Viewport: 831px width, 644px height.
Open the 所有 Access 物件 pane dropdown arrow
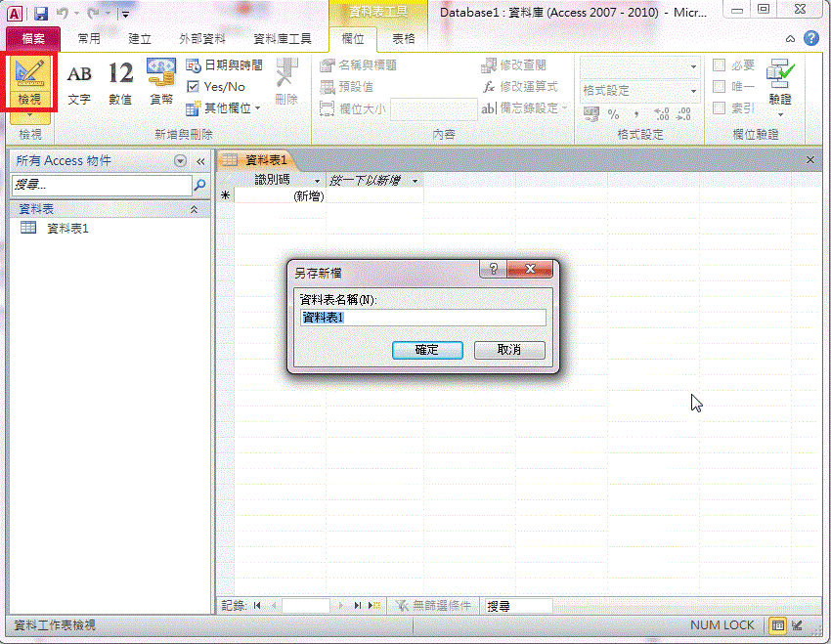tap(180, 161)
